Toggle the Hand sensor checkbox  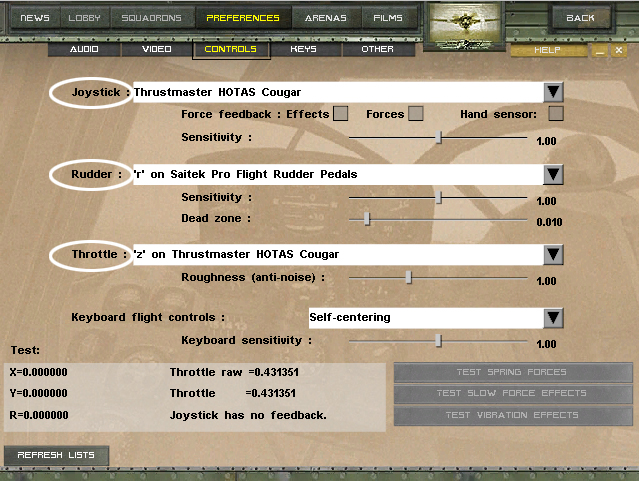pyautogui.click(x=556, y=114)
